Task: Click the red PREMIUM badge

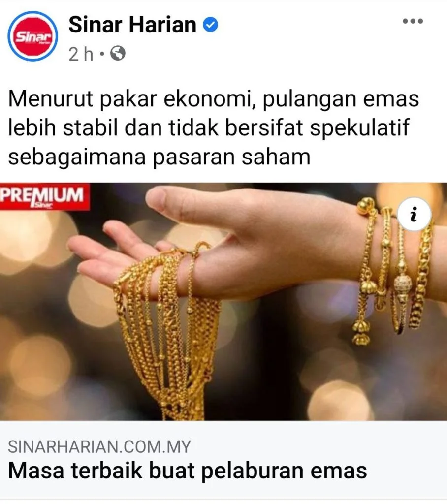Action: coord(44,196)
